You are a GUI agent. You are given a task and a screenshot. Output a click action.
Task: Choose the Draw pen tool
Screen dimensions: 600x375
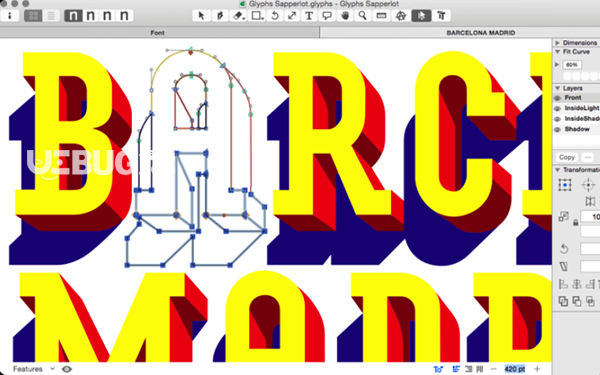220,16
